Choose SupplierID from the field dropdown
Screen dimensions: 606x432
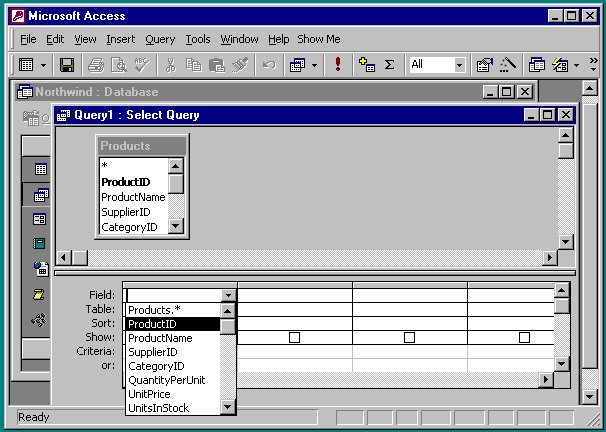[173, 352]
